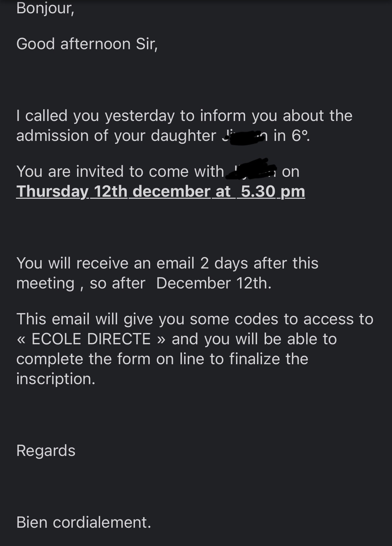Tap the "I called you yesterday" sentence
Image resolution: width=392 pixels, height=546 pixels.
pyautogui.click(x=95, y=116)
